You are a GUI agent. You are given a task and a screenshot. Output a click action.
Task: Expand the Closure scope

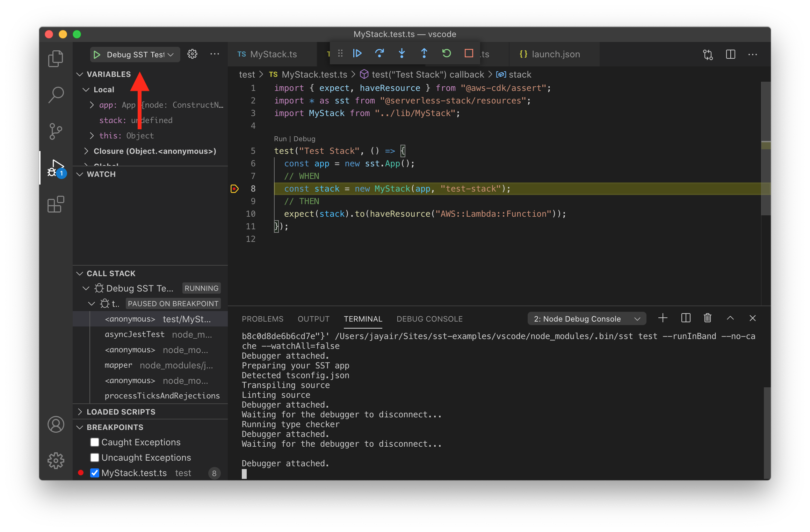click(x=86, y=151)
